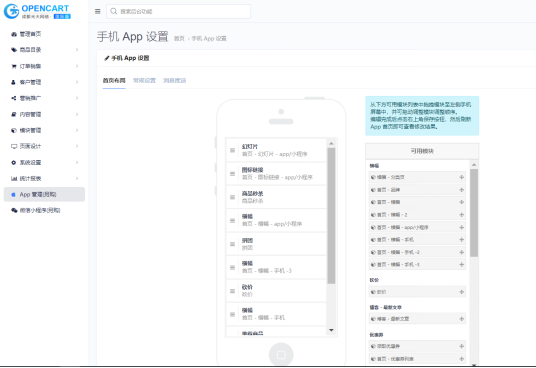Add 首页 - 横幅 - app/小程序 available module with plus icon

pos(461,227)
